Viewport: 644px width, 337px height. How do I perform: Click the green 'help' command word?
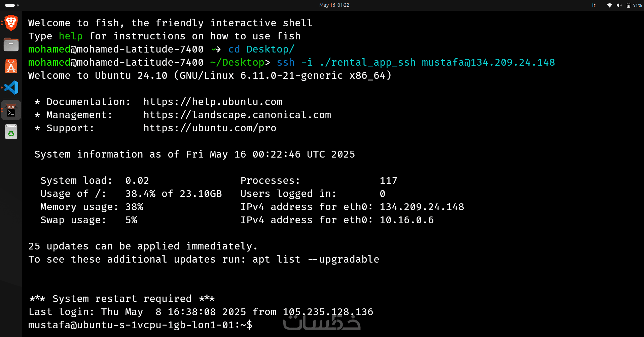tap(71, 36)
